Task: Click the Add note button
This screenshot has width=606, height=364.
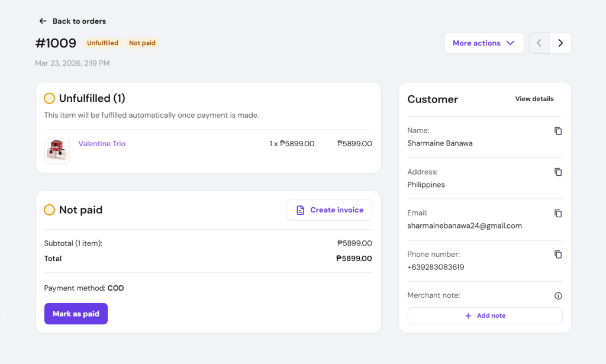Action: 485,315
